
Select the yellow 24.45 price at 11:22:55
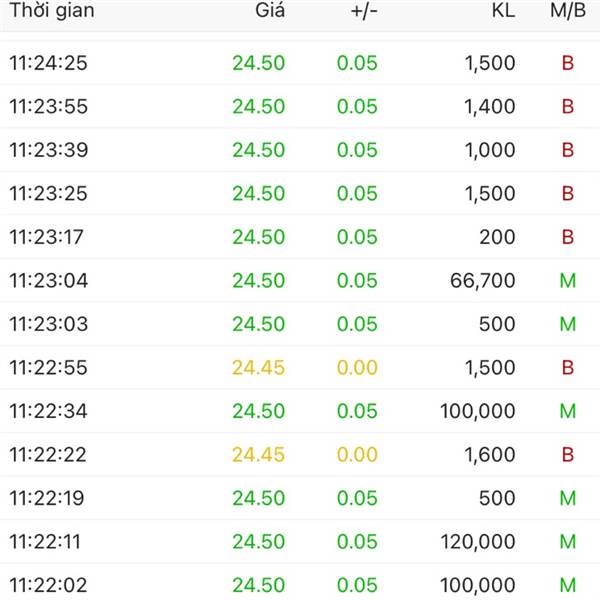(259, 368)
